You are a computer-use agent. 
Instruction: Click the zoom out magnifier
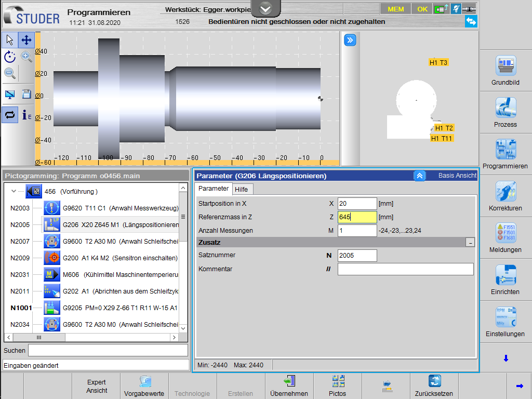click(10, 73)
